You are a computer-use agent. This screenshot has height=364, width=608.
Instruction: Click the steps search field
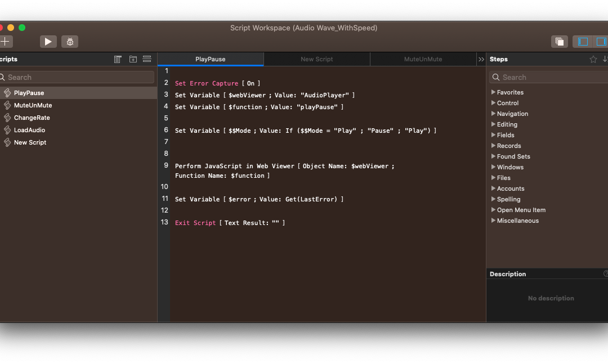549,77
